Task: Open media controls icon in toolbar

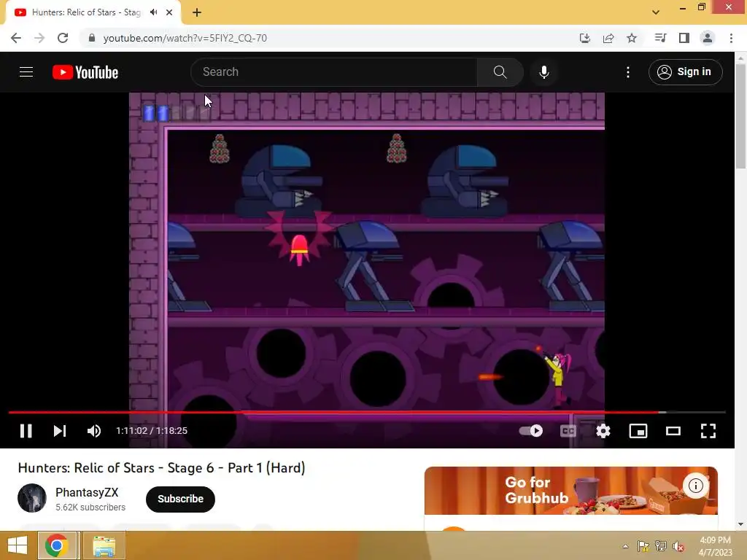Action: click(x=660, y=38)
